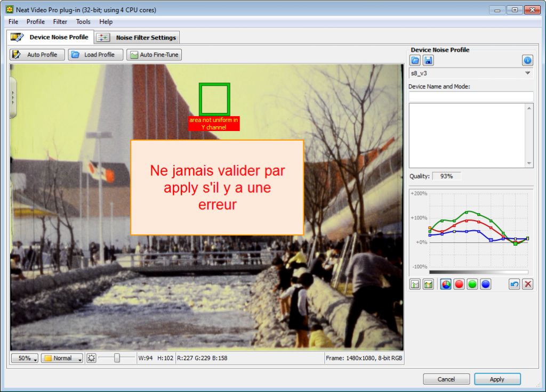This screenshot has height=392, width=546.
Task: Click inside the profile description text area
Action: (x=467, y=135)
